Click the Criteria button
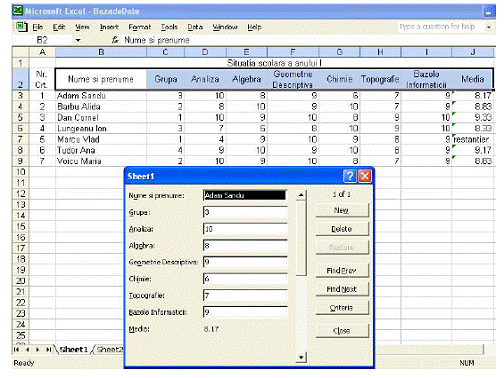This screenshot has height=378, width=504. pos(342,308)
